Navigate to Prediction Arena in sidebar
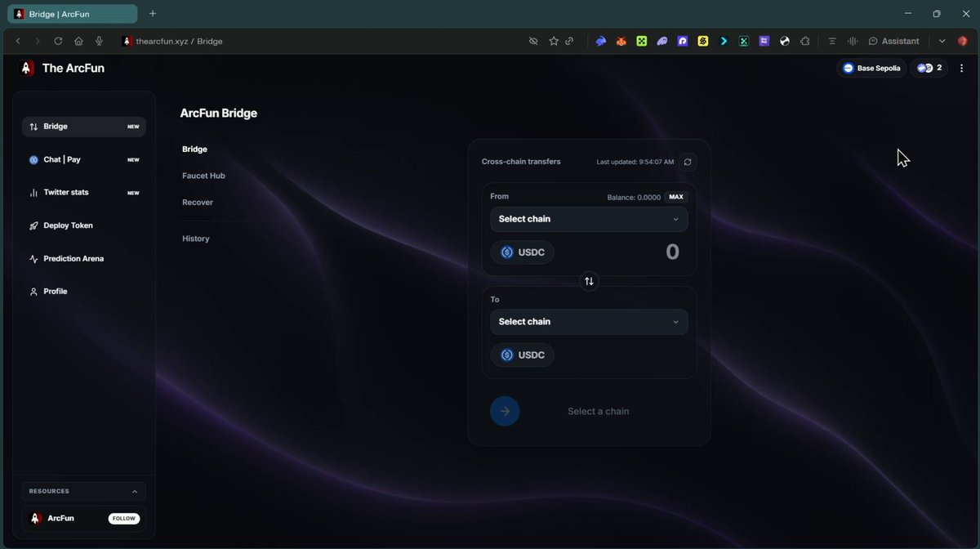The height and width of the screenshot is (549, 980). tap(84, 259)
